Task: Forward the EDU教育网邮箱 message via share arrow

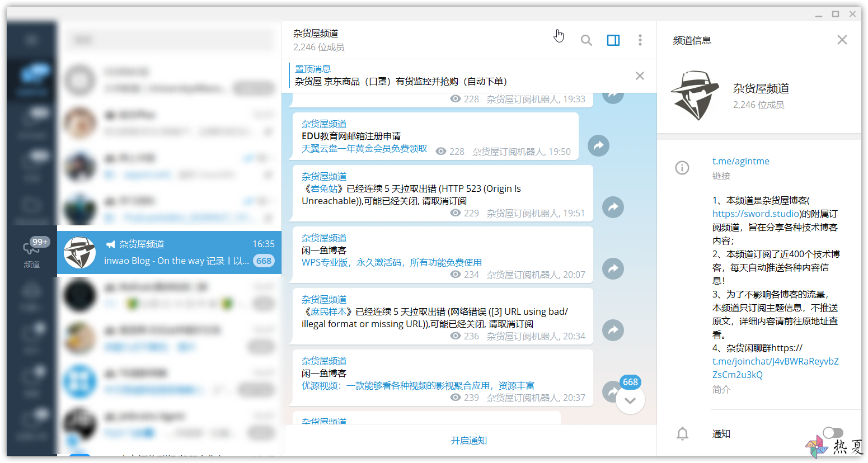Action: [x=598, y=146]
